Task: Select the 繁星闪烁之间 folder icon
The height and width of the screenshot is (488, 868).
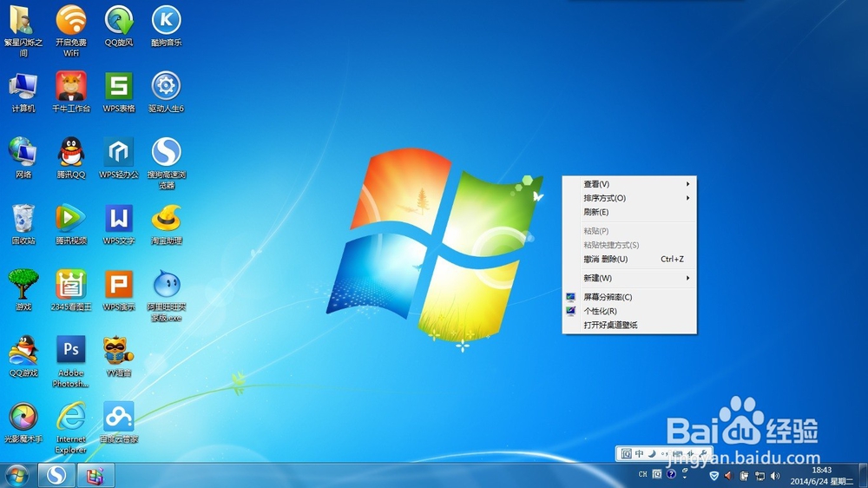Action: click(x=23, y=21)
